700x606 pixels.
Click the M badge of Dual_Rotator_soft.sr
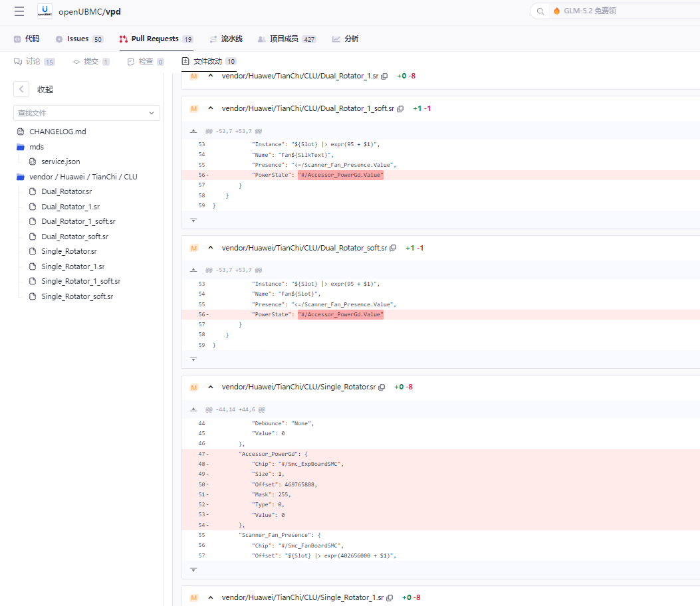193,248
